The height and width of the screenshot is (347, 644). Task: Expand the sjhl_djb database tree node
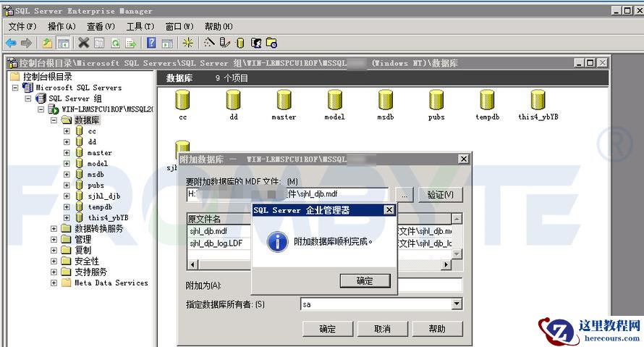[67, 196]
